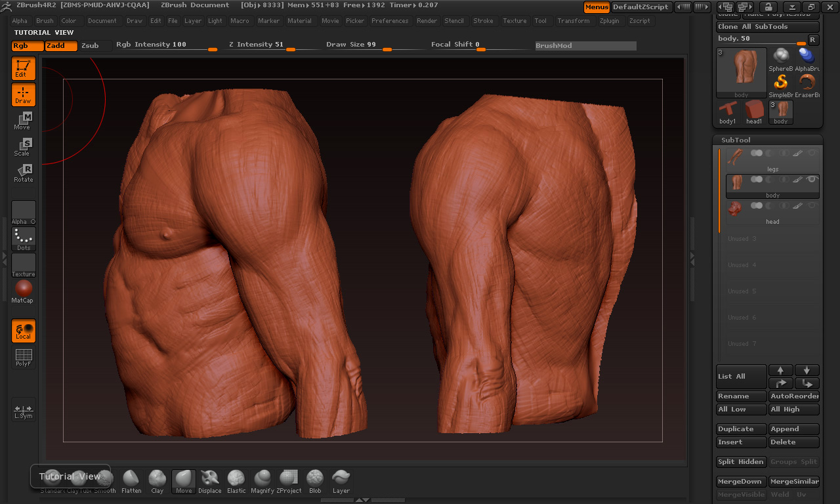Select the Displace brush
840x504 pixels.
coord(210,481)
